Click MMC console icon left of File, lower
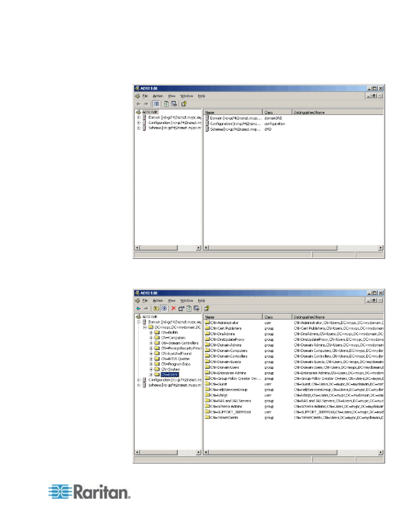Screen dimensions: 411x532 click(x=137, y=301)
